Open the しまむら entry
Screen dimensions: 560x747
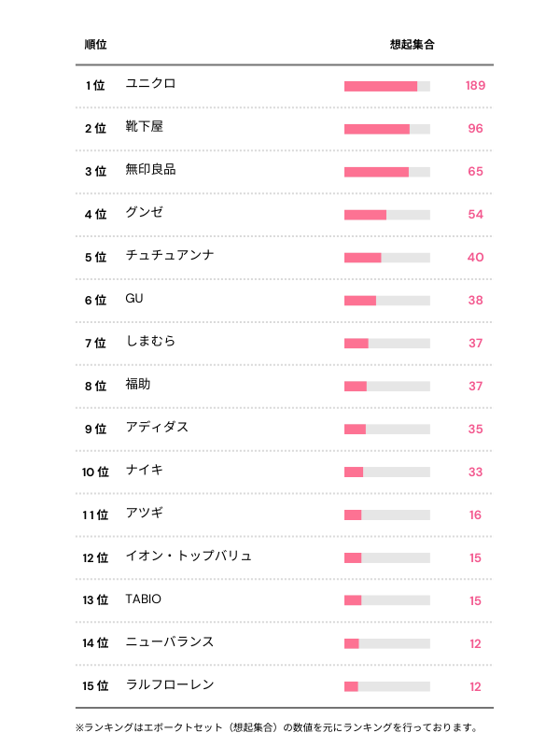pos(150,342)
